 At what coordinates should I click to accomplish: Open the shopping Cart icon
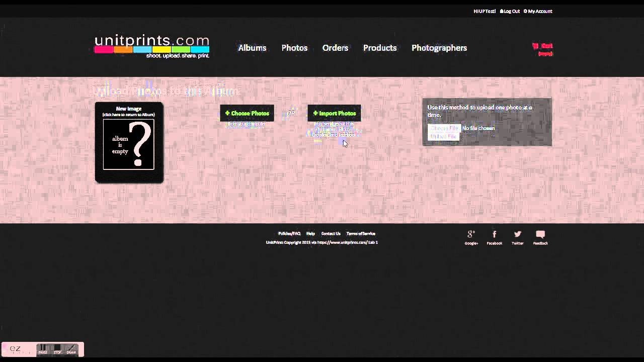click(535, 46)
